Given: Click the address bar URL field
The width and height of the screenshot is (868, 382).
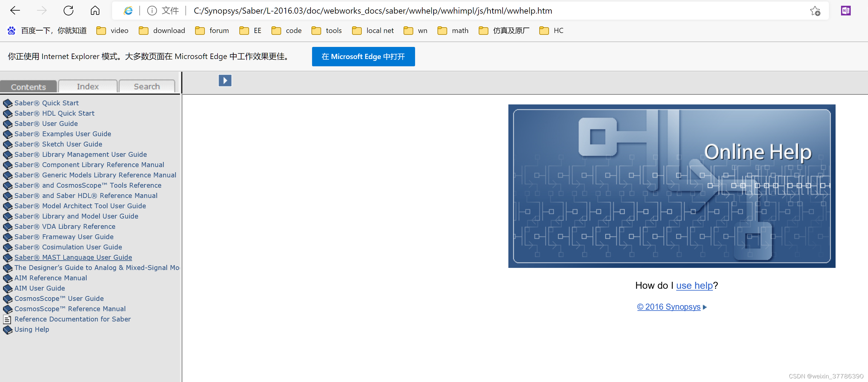Looking at the screenshot, I should point(373,11).
